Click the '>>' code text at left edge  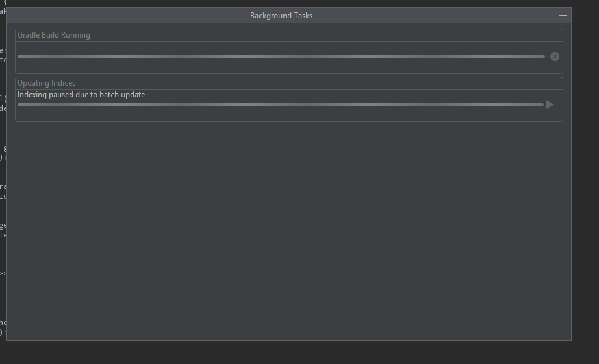[x=3, y=273]
